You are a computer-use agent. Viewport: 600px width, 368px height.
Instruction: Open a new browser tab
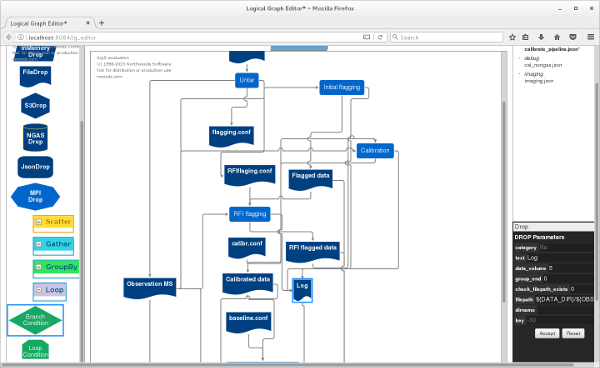click(x=101, y=23)
